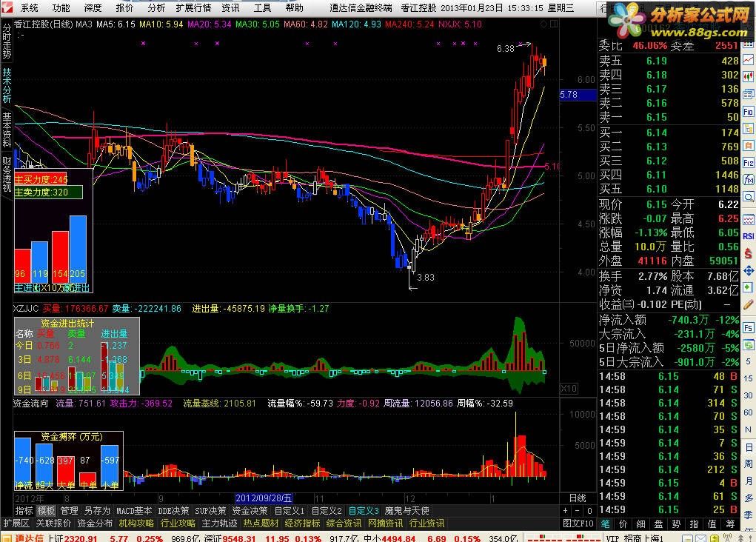Select the 30-minute period
This screenshot has height=542, width=756.
[x=749, y=395]
